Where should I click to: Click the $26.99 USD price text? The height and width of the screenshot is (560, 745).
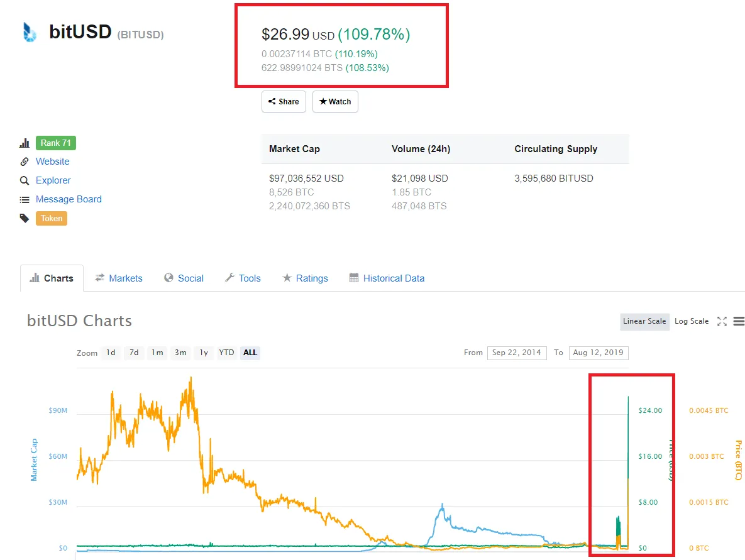point(298,35)
